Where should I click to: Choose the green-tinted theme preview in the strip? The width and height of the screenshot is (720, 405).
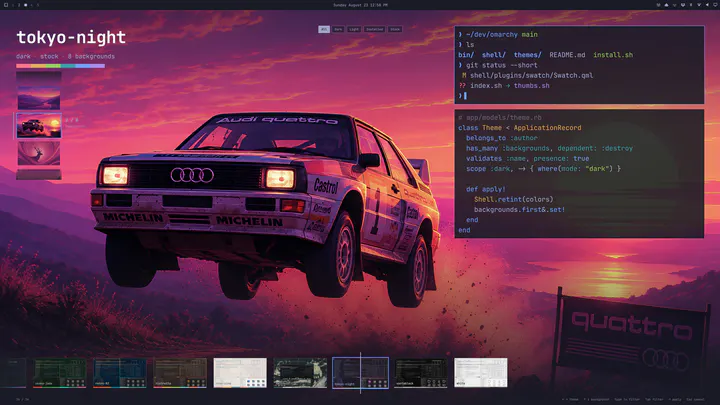59,373
